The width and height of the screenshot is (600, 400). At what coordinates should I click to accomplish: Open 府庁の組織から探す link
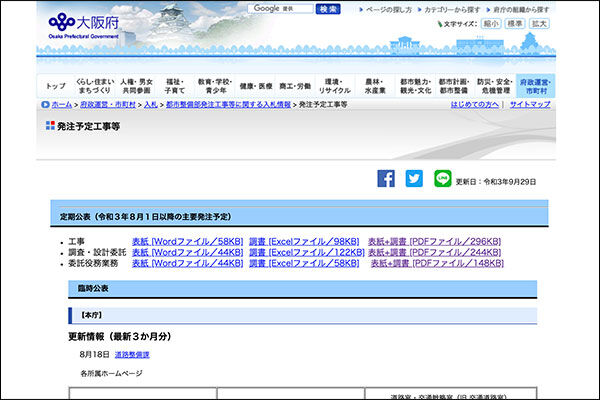click(x=521, y=10)
